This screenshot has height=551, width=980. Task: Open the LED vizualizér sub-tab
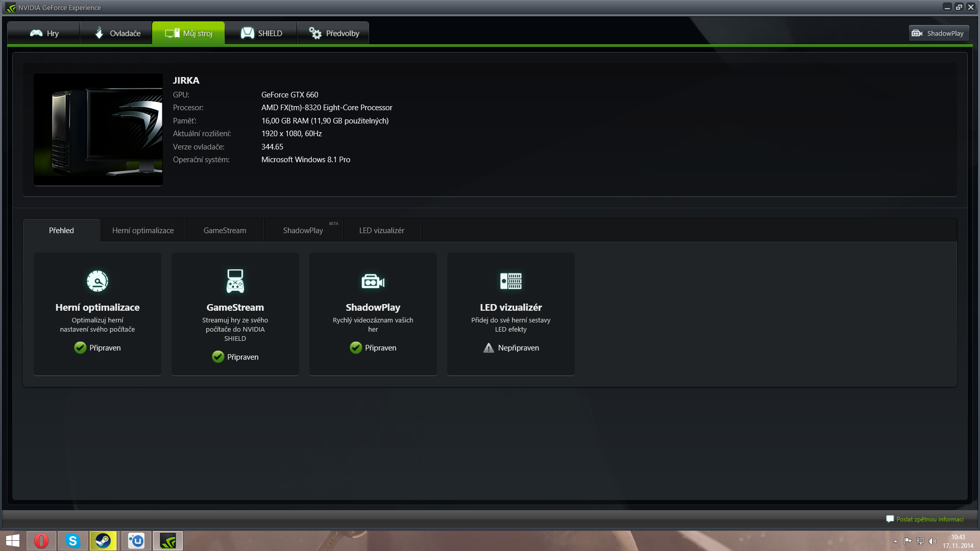382,231
